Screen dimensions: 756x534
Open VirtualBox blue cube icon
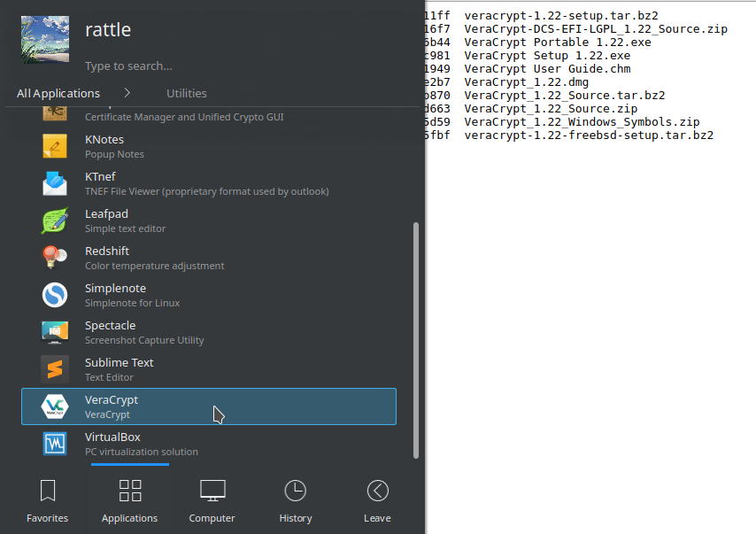pyautogui.click(x=55, y=444)
